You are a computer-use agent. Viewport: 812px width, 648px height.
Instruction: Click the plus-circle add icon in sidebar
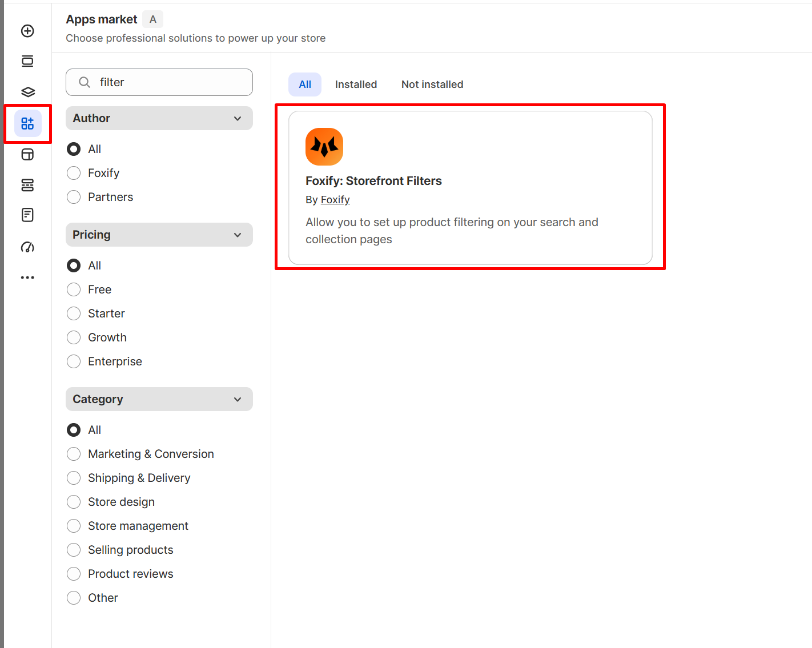(27, 31)
